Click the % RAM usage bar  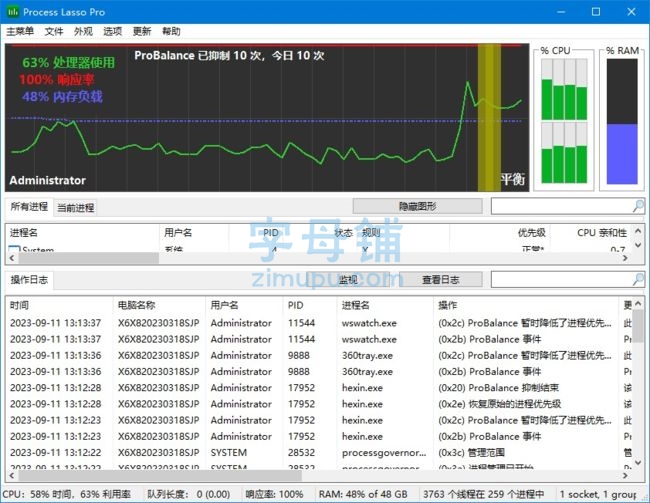point(622,121)
